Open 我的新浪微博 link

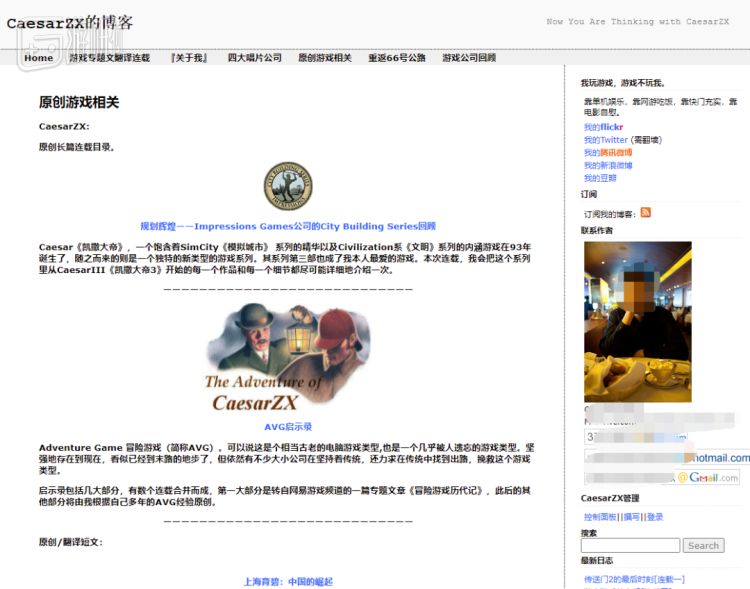click(x=607, y=166)
